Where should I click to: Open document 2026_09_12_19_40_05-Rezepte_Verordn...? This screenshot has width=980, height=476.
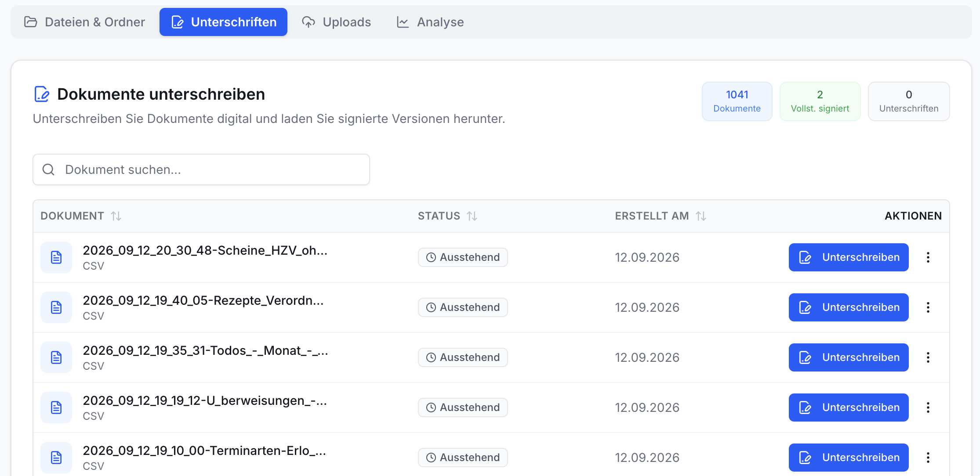point(203,300)
